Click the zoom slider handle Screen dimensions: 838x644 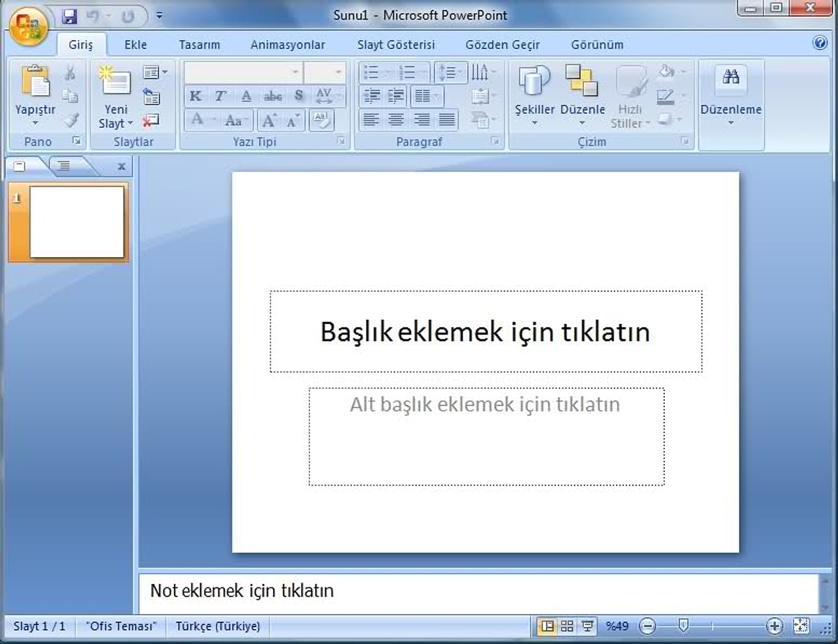click(683, 626)
